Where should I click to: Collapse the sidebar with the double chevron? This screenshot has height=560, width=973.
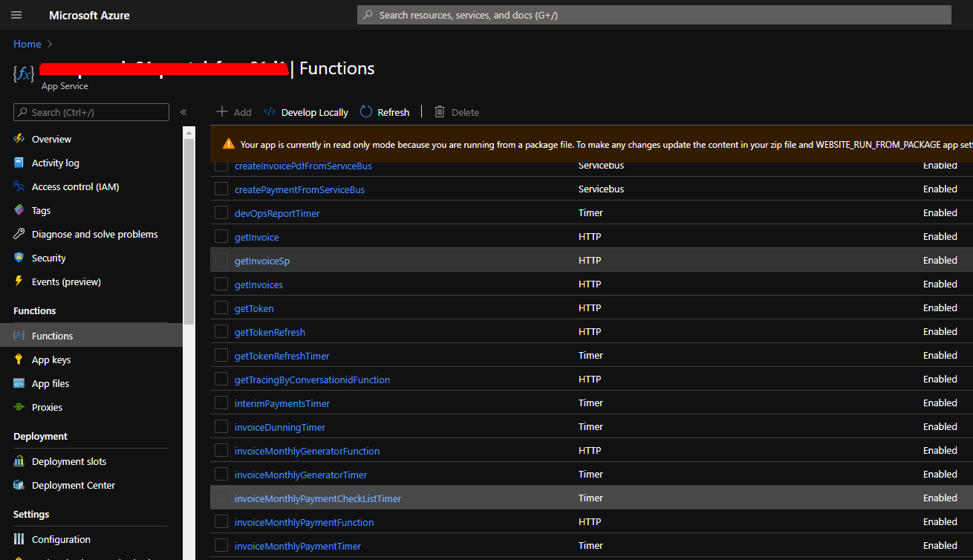183,111
